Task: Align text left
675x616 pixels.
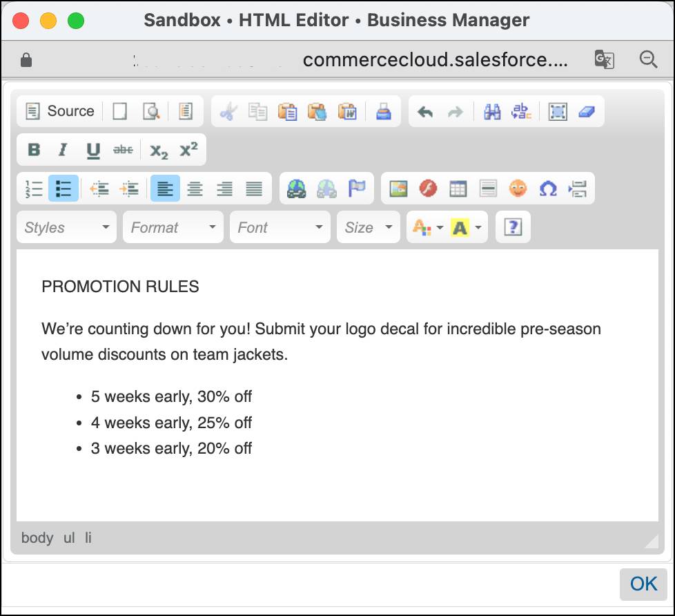Action: (x=165, y=189)
